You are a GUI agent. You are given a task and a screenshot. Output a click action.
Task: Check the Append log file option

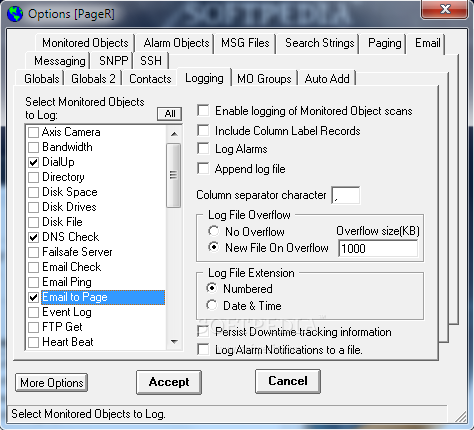pyautogui.click(x=203, y=168)
